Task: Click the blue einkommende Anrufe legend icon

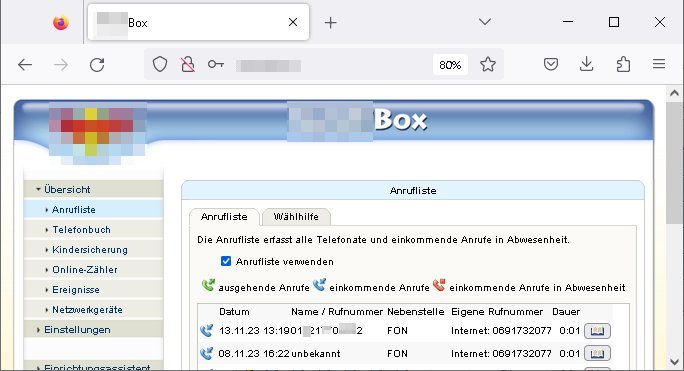Action: pos(320,285)
